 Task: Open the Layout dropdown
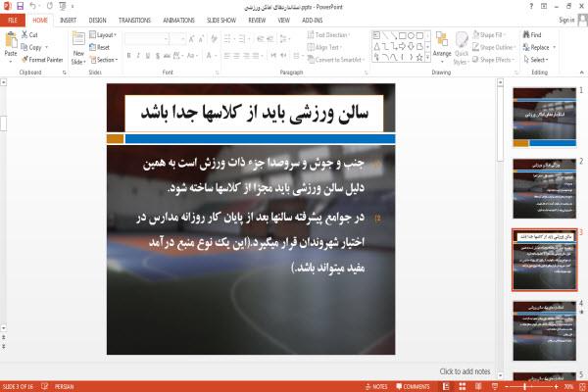click(103, 35)
